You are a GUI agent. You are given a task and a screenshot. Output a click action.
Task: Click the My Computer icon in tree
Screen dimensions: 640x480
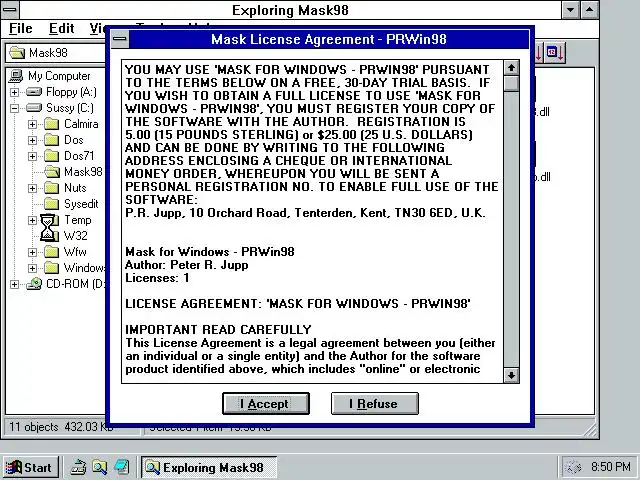coord(16,76)
